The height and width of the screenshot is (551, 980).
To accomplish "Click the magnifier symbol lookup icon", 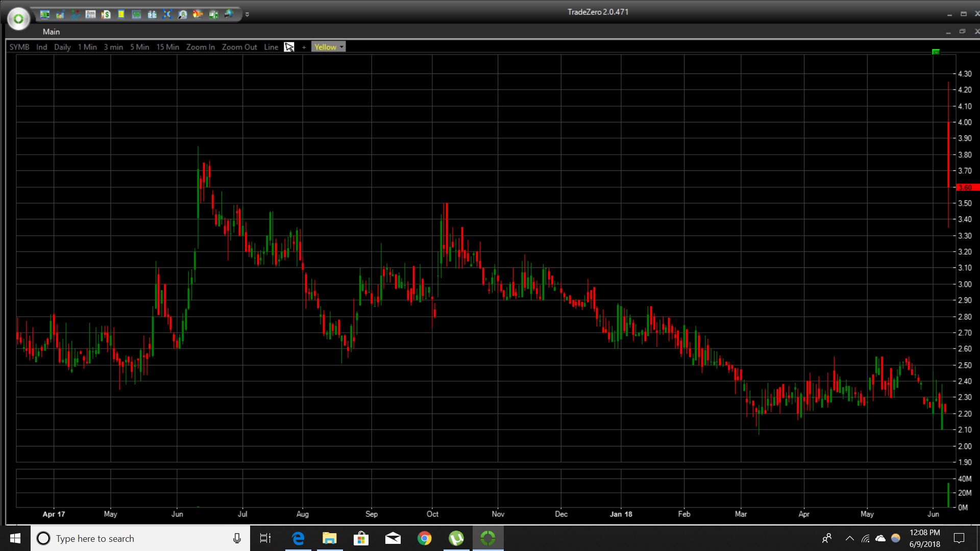I will click(182, 14).
